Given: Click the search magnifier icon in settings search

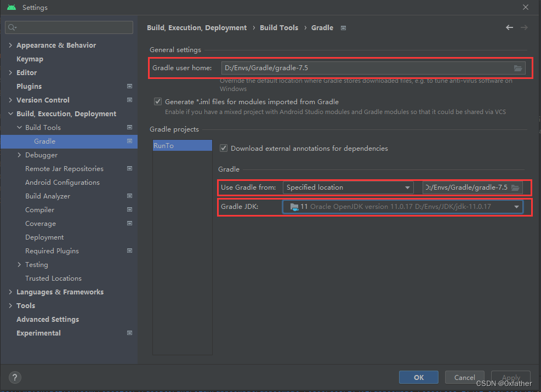Looking at the screenshot, I should pyautogui.click(x=12, y=27).
